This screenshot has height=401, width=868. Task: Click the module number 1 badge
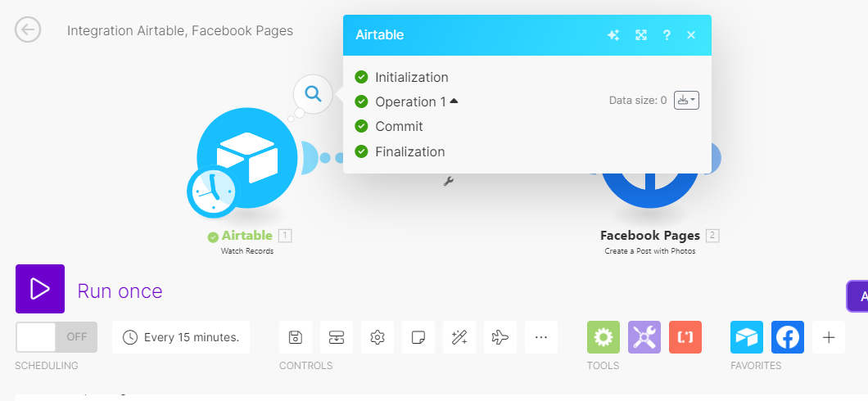(x=284, y=237)
